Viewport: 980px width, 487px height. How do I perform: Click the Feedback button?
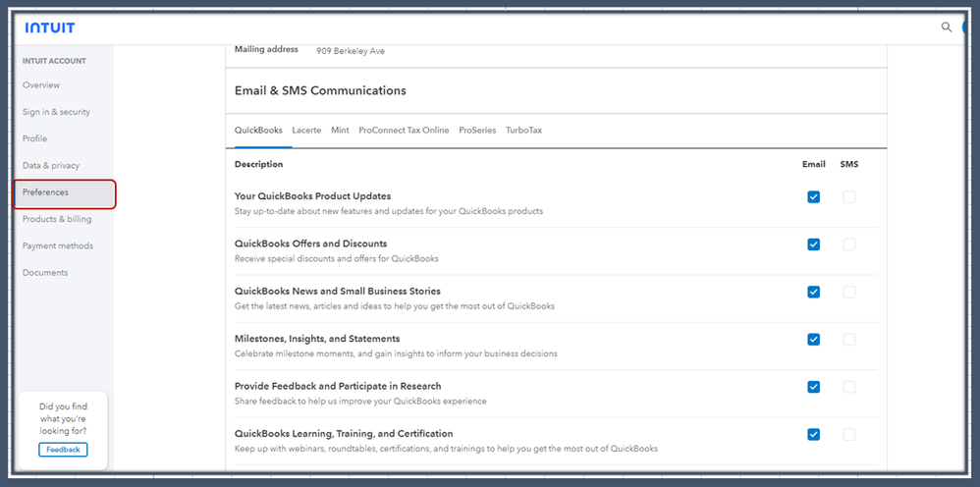(63, 450)
